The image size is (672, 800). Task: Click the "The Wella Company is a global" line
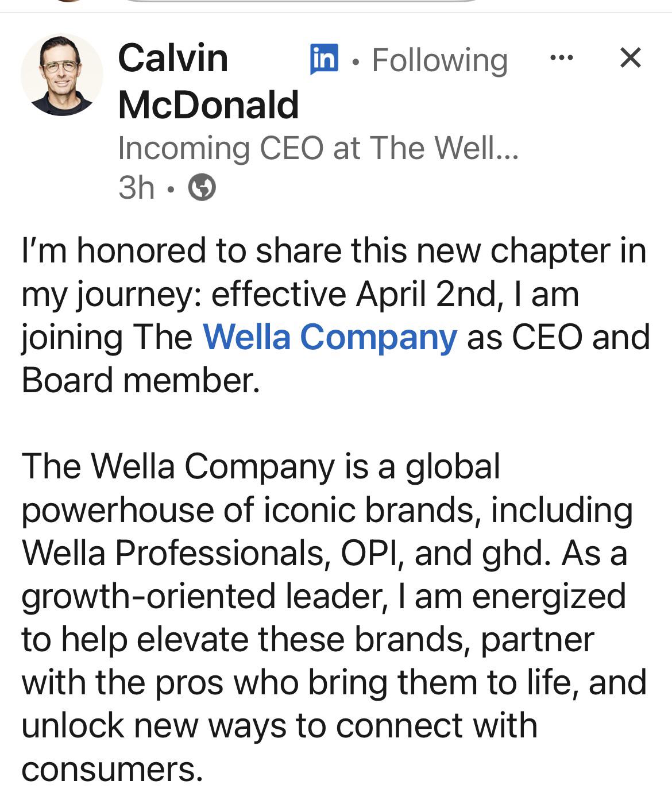tap(261, 466)
